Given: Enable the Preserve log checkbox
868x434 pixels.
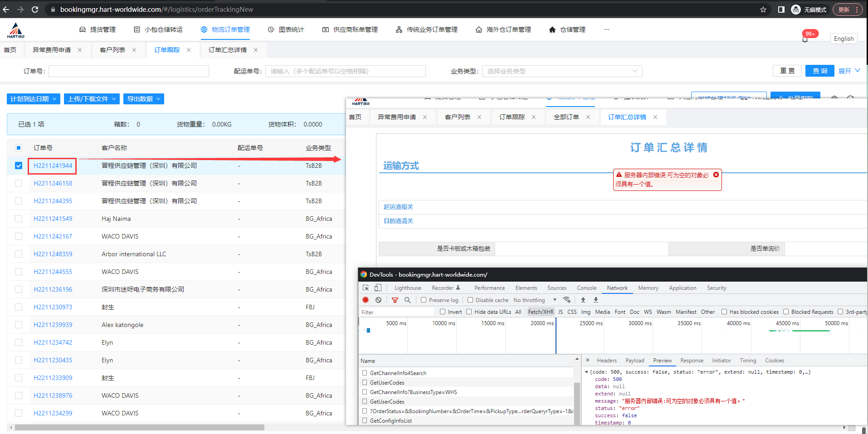Looking at the screenshot, I should tap(424, 300).
